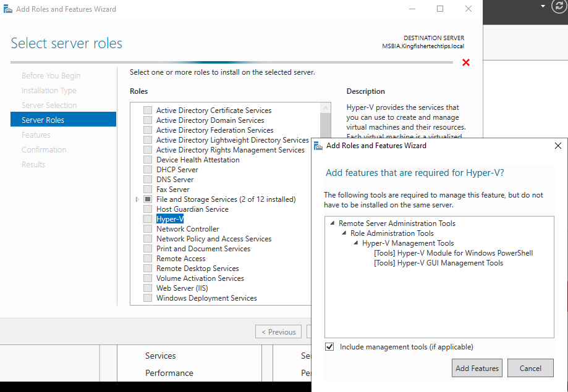
Task: Select the Hyper-V GUI Management Tools row
Action: click(x=438, y=263)
